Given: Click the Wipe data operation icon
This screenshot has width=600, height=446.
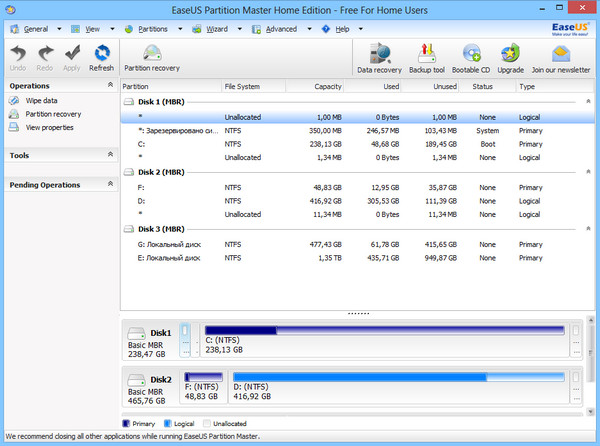Looking at the screenshot, I should point(14,101).
